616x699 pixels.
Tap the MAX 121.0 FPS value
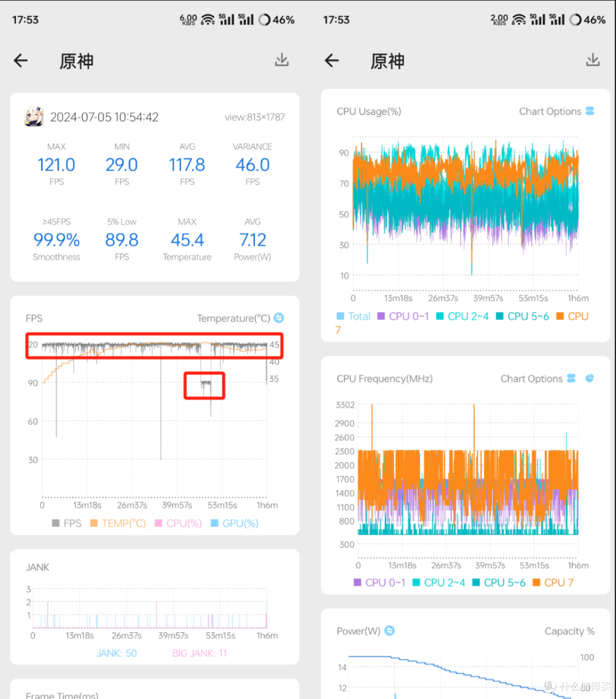[56, 165]
